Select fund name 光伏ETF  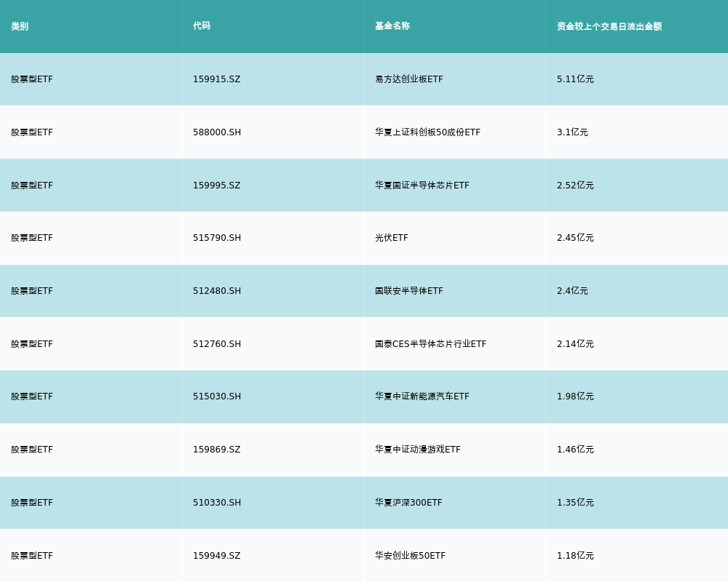392,238
